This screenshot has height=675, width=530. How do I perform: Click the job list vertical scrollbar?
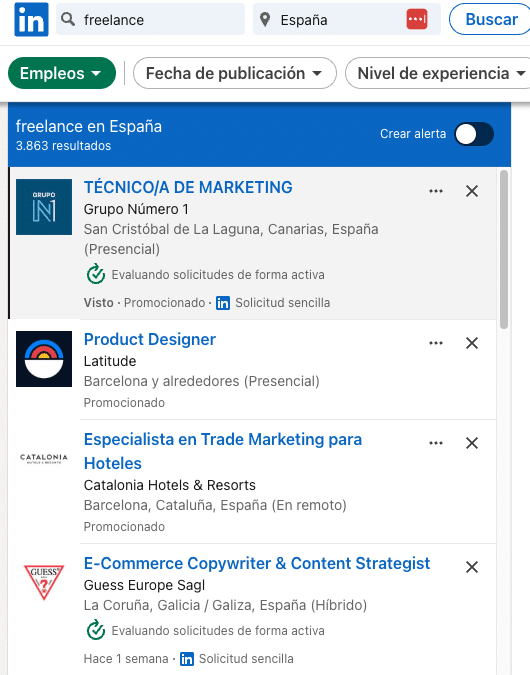504,250
